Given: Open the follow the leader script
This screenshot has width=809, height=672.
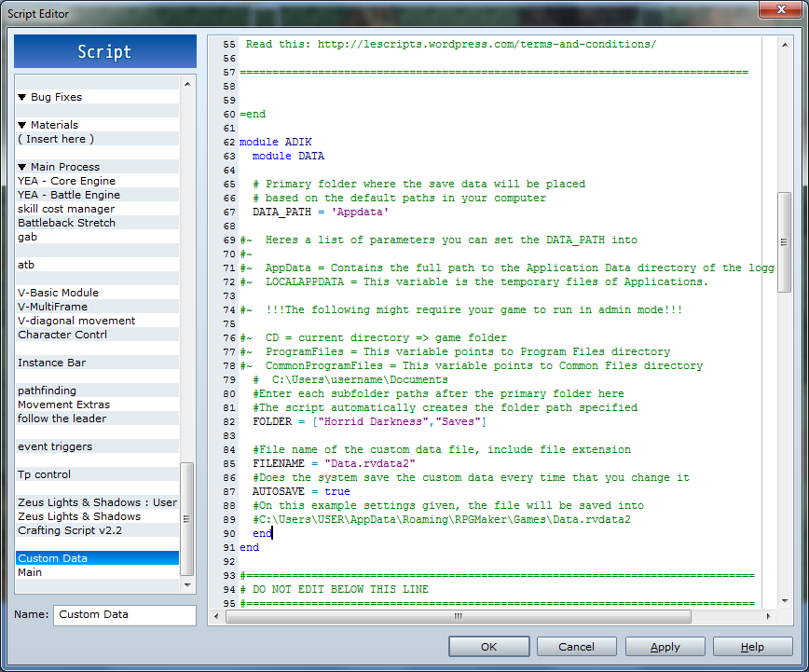Looking at the screenshot, I should coord(98,418).
